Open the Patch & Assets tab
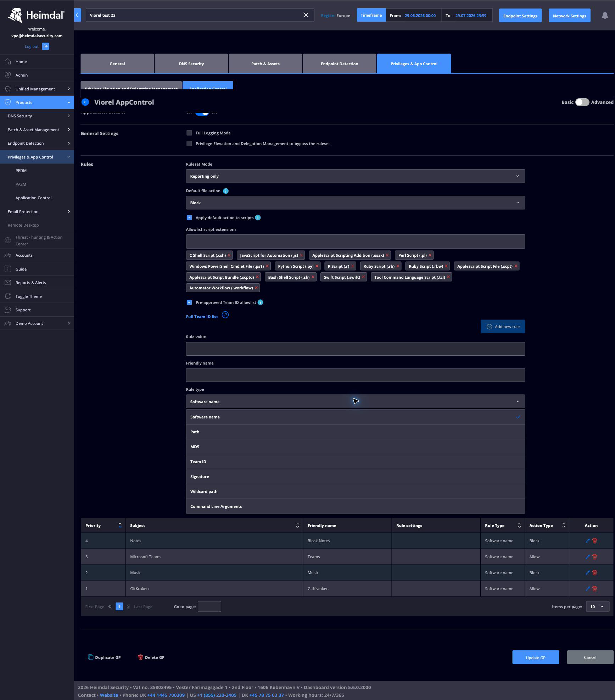 (x=265, y=64)
